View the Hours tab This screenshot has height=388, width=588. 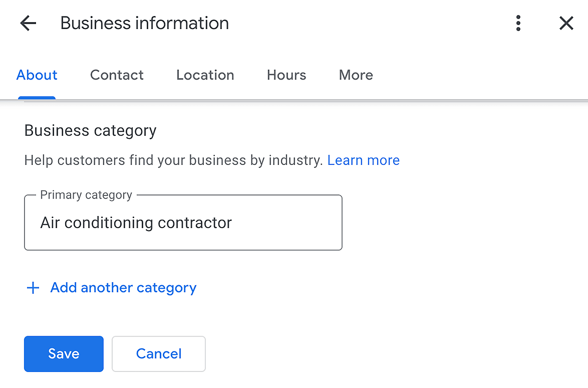(x=286, y=75)
